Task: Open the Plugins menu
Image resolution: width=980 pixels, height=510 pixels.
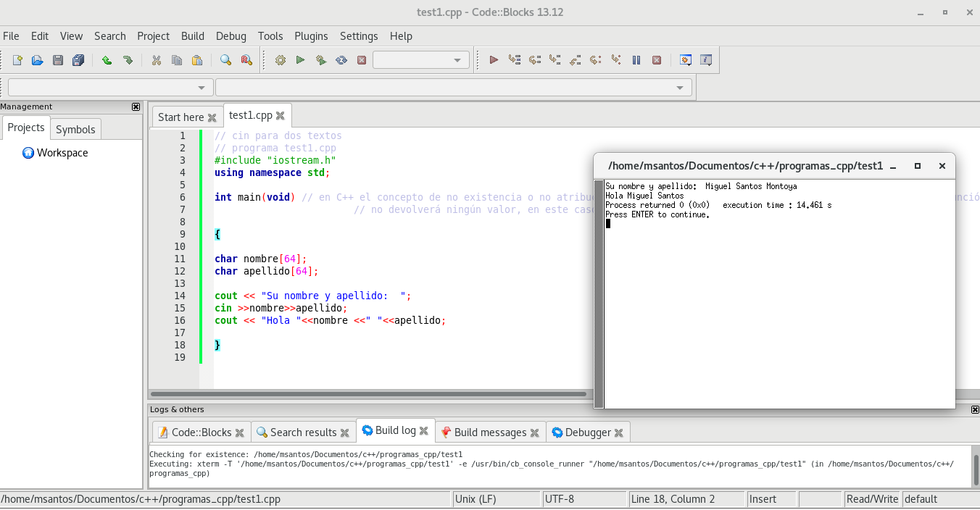Action: coord(311,36)
